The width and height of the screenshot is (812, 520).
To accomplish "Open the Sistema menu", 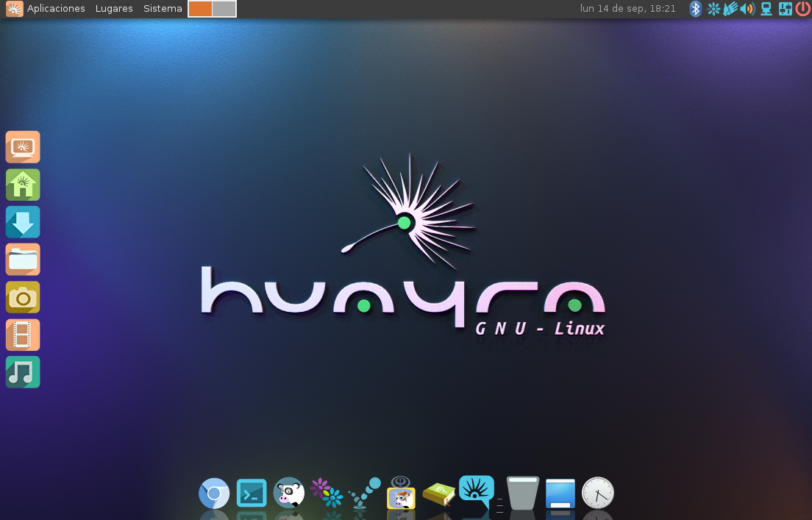I will [163, 9].
